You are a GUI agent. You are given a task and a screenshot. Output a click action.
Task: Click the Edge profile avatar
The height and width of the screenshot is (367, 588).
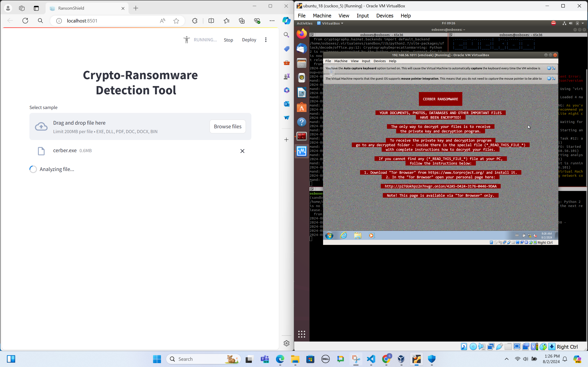pos(8,8)
